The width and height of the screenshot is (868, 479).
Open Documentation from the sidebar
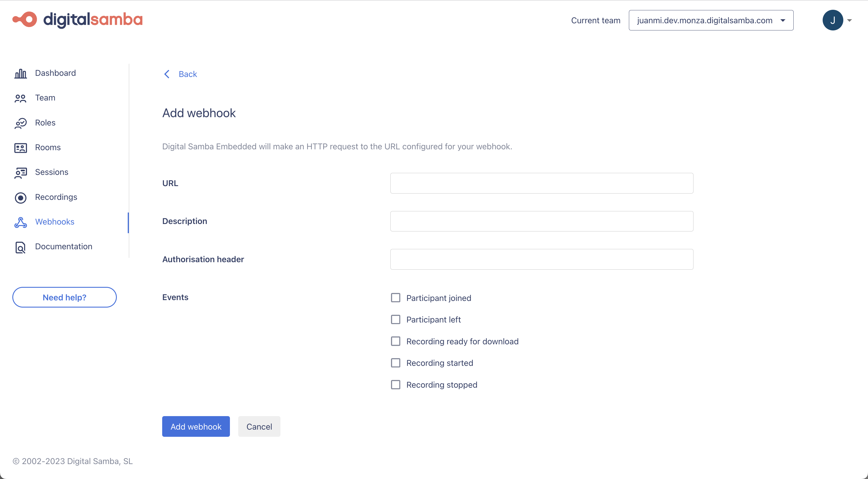[64, 246]
